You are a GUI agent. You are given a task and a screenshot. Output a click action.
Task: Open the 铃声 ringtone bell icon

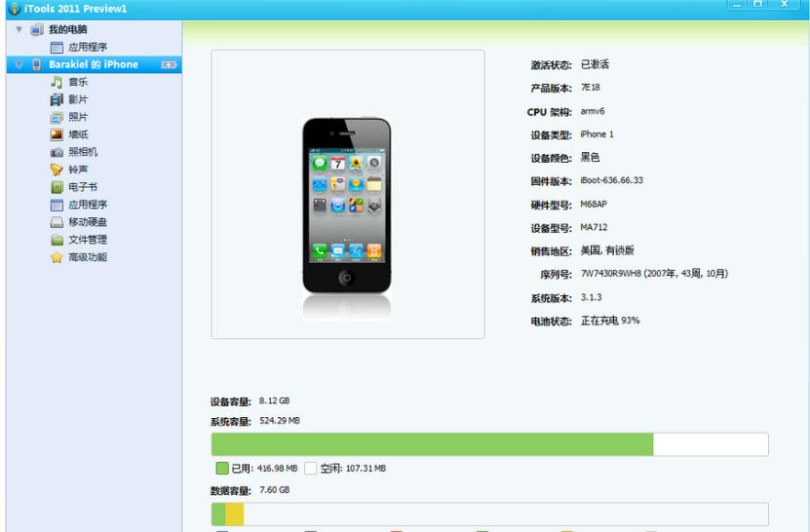57,170
